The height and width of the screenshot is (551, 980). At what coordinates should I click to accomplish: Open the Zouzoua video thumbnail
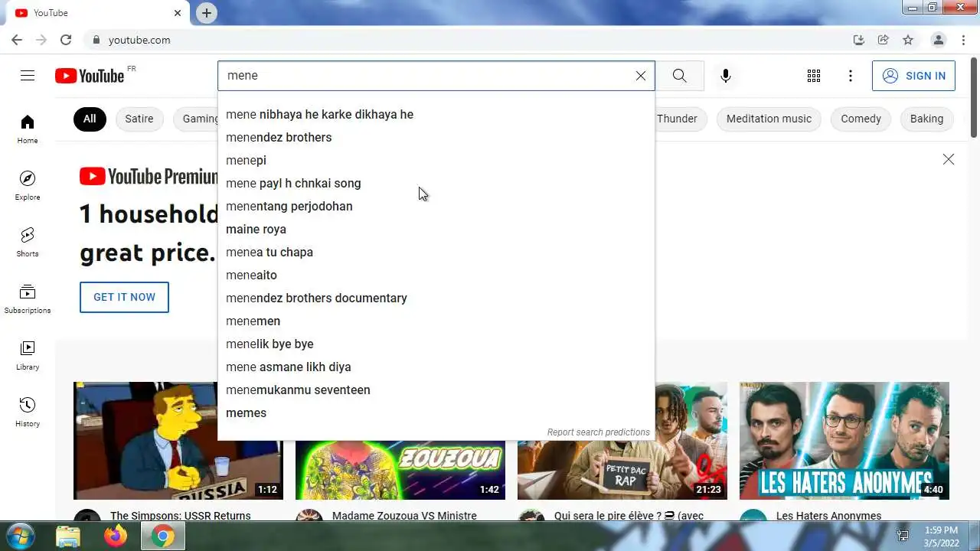click(400, 470)
